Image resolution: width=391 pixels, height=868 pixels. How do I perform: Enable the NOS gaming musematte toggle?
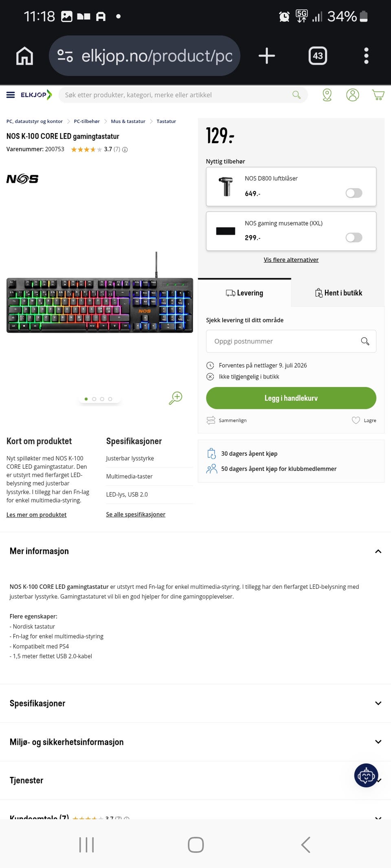pos(354,238)
